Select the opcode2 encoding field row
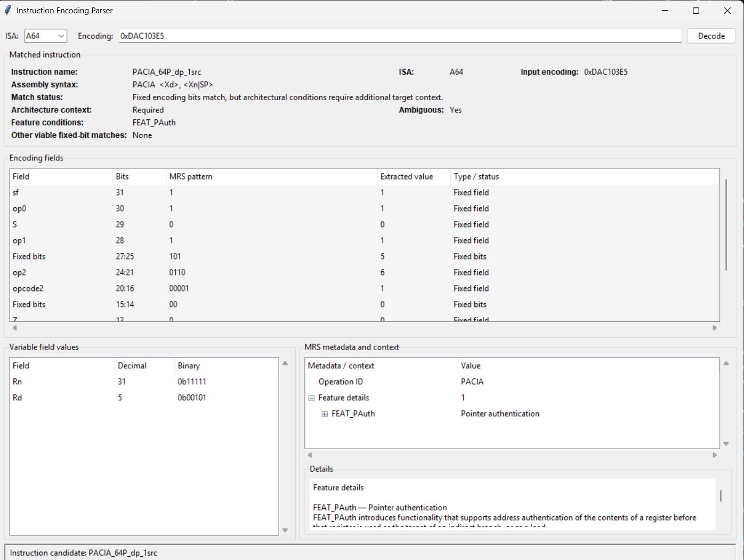744x560 pixels. point(365,288)
